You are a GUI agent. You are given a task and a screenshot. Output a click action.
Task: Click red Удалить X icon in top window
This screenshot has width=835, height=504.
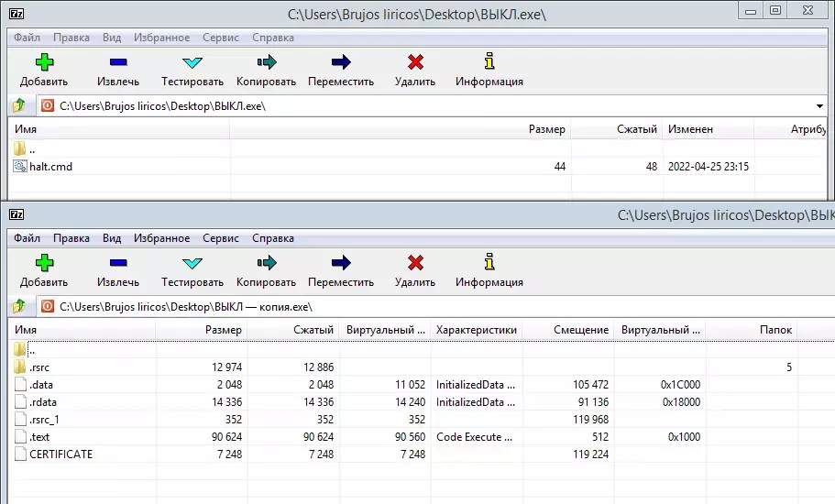tap(415, 62)
